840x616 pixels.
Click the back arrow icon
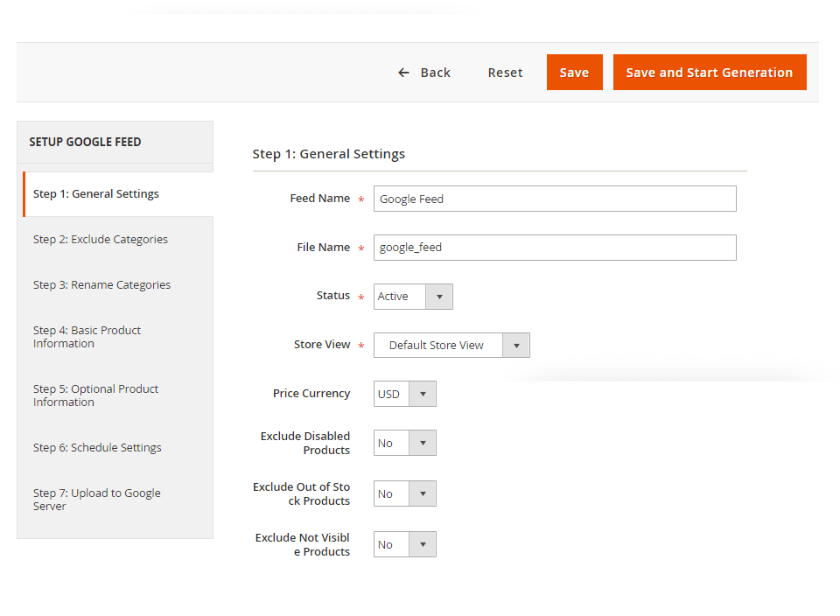(x=403, y=73)
